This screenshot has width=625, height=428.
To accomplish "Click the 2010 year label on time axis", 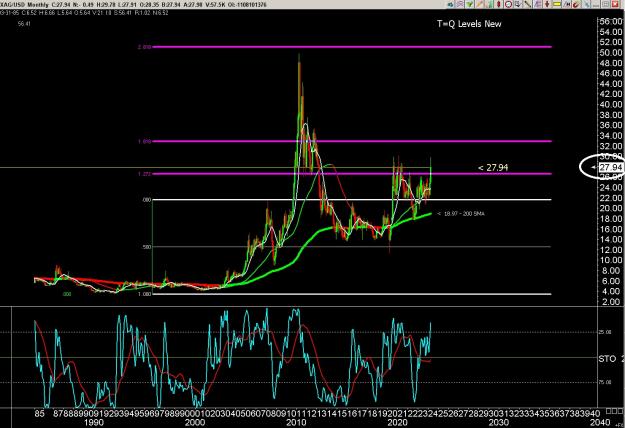I will click(x=296, y=422).
